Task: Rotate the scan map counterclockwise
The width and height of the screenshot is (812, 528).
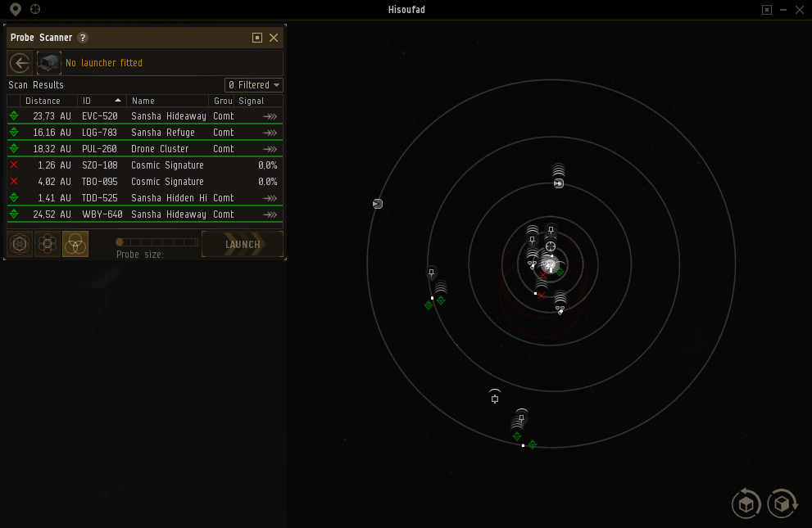Action: (746, 503)
